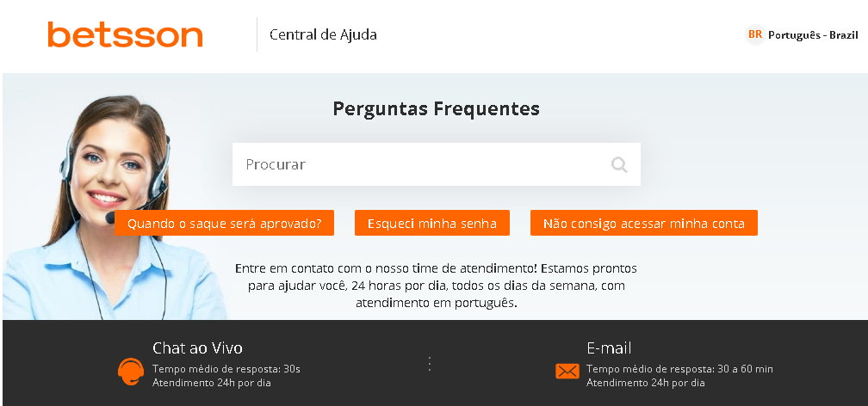Click the orange envelope e-mail icon

567,371
